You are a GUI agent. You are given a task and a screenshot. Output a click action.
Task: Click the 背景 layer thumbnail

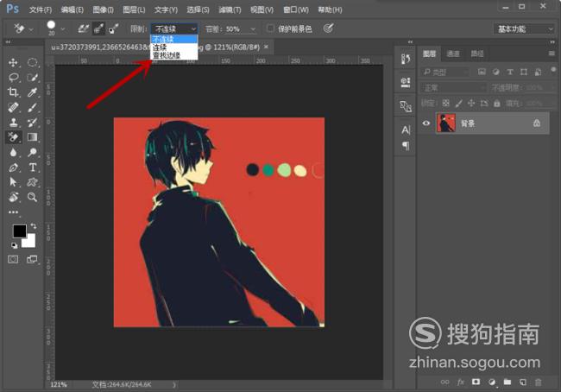(x=446, y=123)
